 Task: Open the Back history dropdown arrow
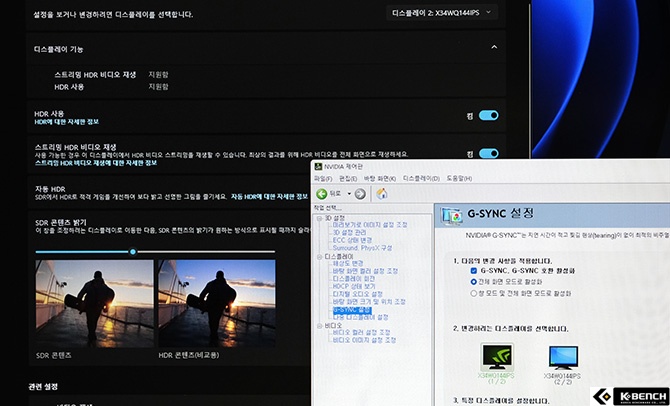click(x=349, y=194)
